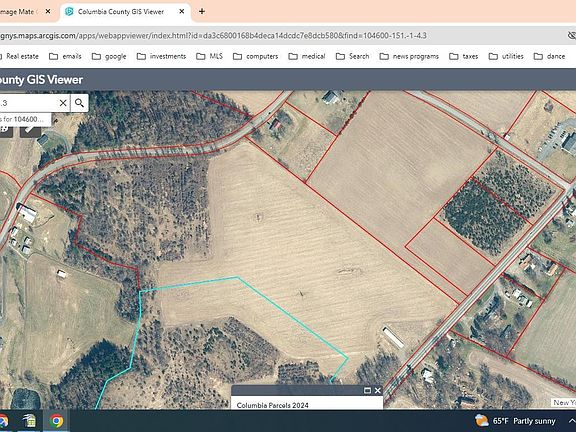Open the news programs bookmarks folder
Screen dimensions: 576x432
(409, 56)
